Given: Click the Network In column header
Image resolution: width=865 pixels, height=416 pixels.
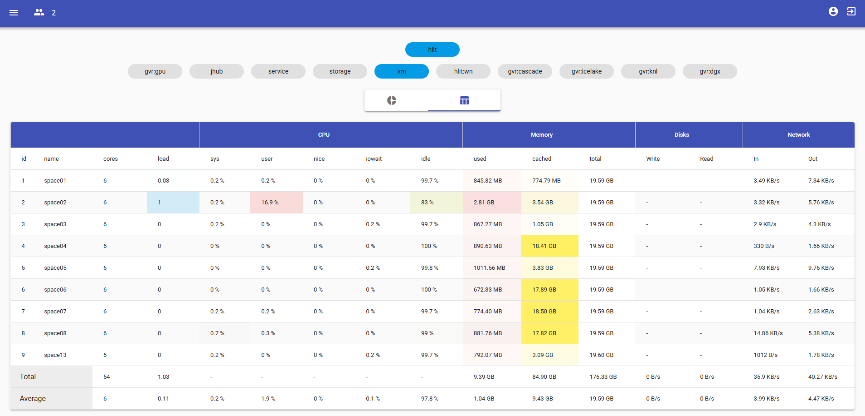Looking at the screenshot, I should (x=756, y=158).
